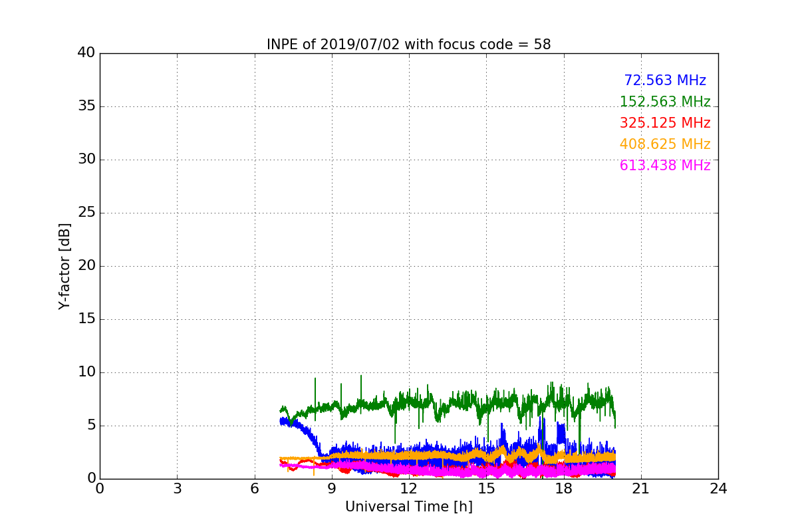The width and height of the screenshot is (798, 532).
Task: Click the plot title 'INPE of 2019/07/02 with focus code = 58'
Action: pos(409,45)
